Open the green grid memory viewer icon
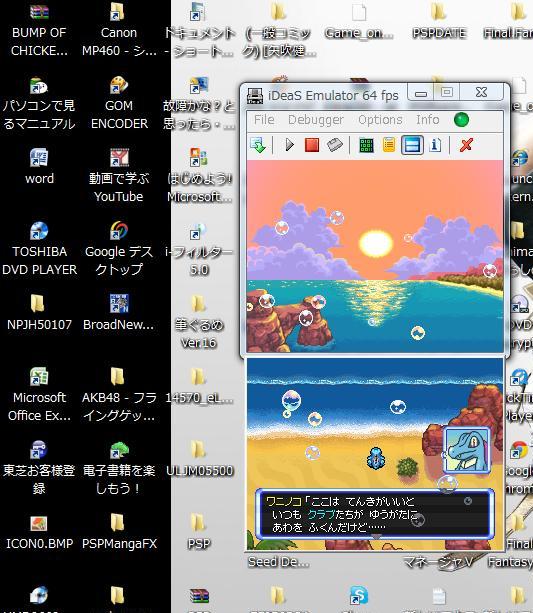 point(366,145)
